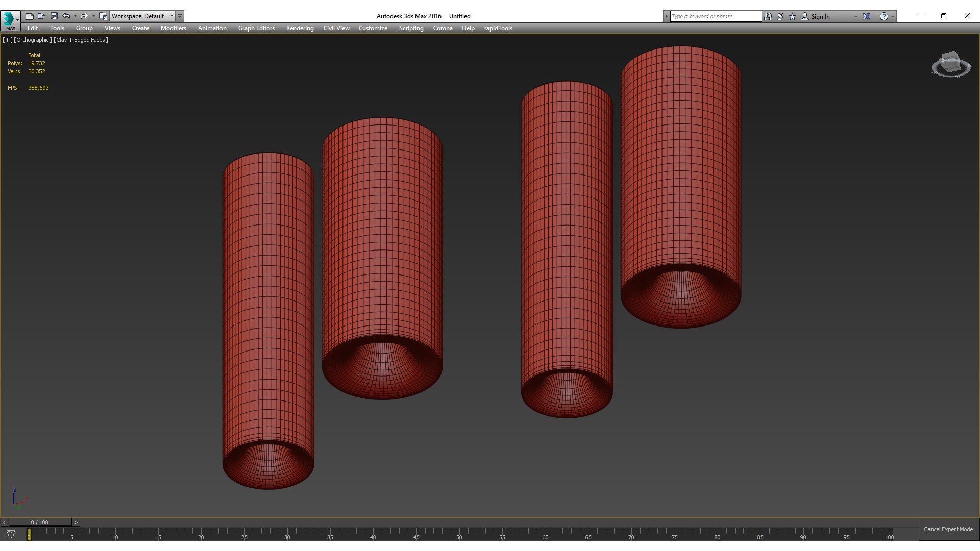Click the New Scene icon
The image size is (980, 551).
pos(30,16)
